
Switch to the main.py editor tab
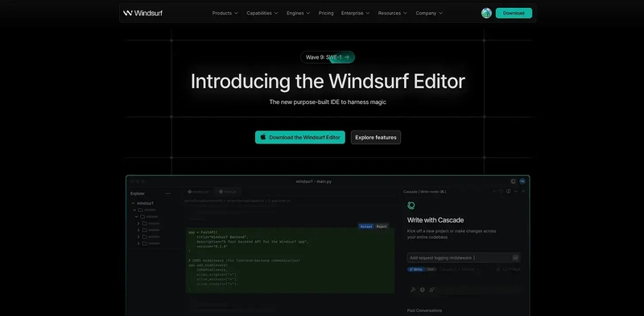227,192
